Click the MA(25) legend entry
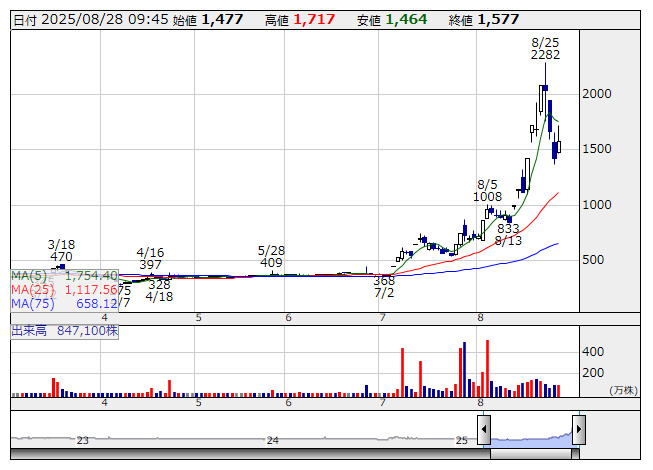 [65, 289]
